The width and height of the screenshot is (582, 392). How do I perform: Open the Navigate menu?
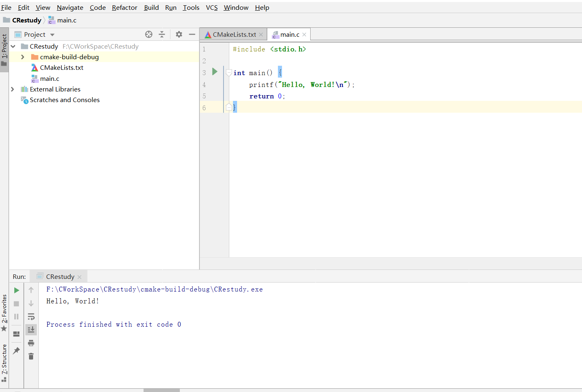click(70, 7)
